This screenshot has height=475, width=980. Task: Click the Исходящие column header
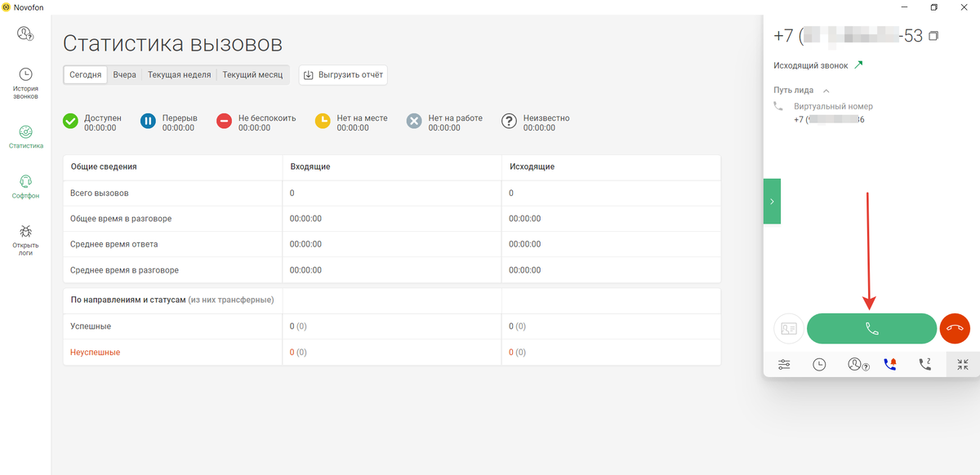pos(532,166)
